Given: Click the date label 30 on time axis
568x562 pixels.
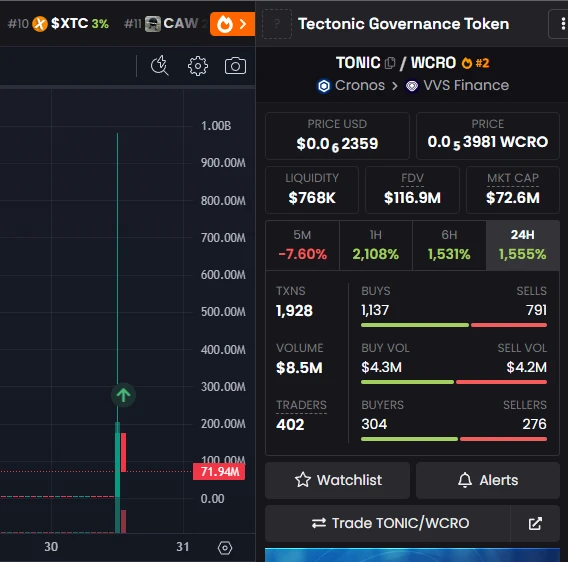Looking at the screenshot, I should (51, 547).
